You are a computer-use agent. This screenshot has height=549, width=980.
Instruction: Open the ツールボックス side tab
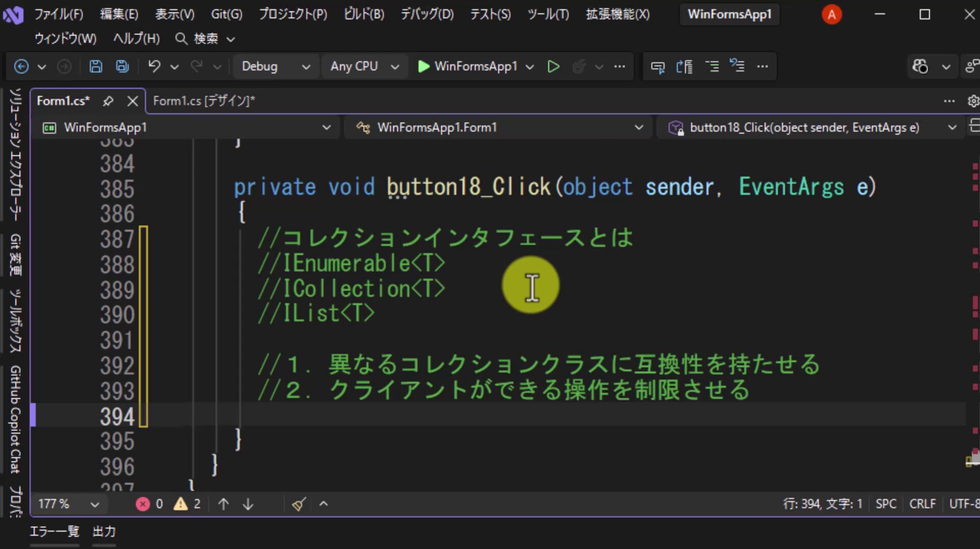tap(15, 321)
